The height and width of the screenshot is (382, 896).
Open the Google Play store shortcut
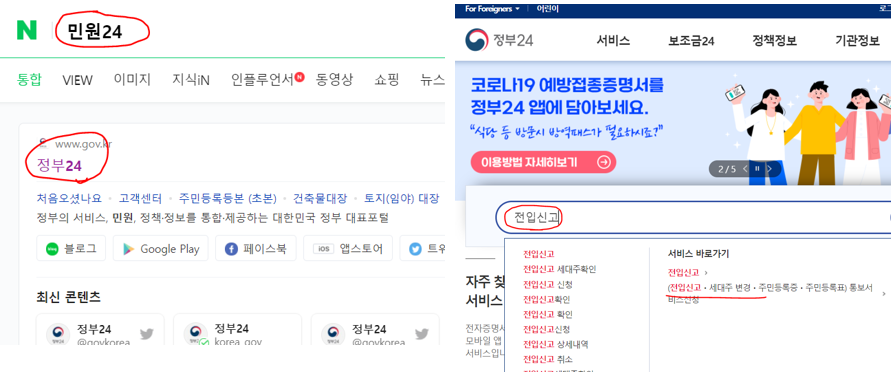tap(161, 248)
